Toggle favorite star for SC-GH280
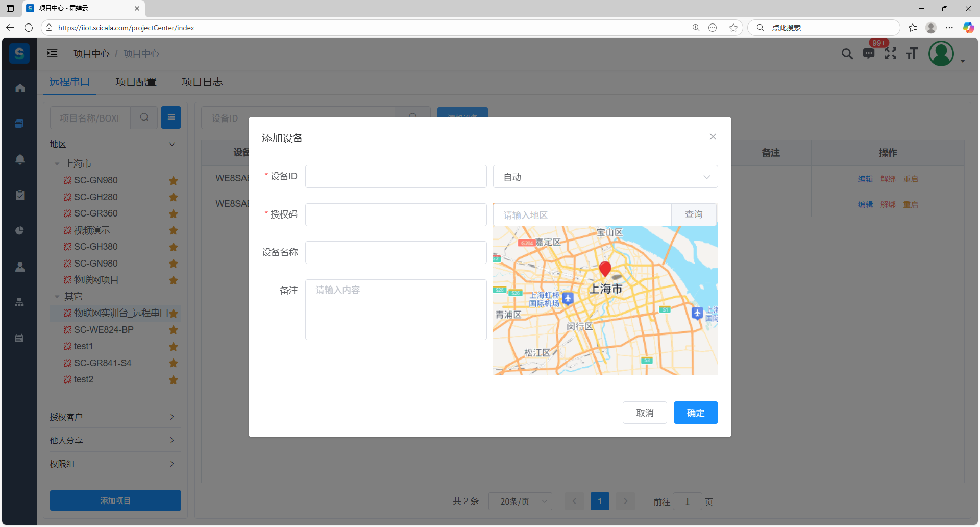Viewport: 980px width, 527px height. click(174, 197)
